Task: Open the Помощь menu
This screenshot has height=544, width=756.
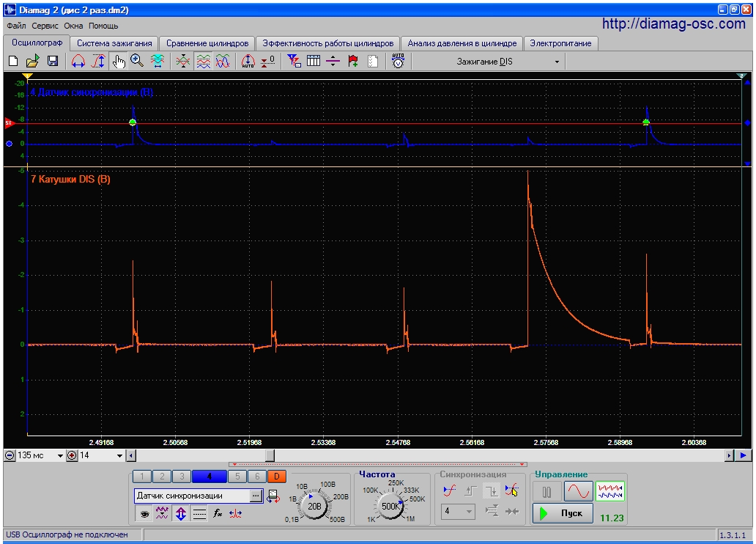Action: [103, 26]
